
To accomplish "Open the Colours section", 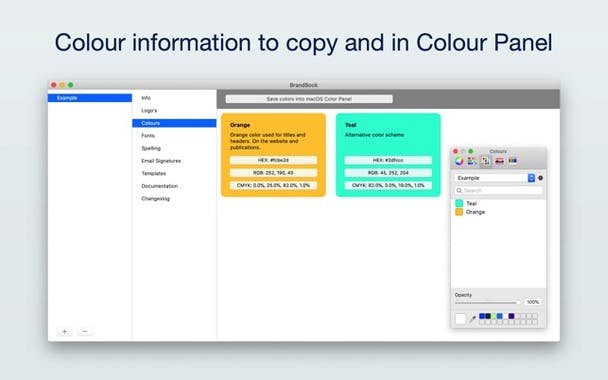I will pos(174,123).
